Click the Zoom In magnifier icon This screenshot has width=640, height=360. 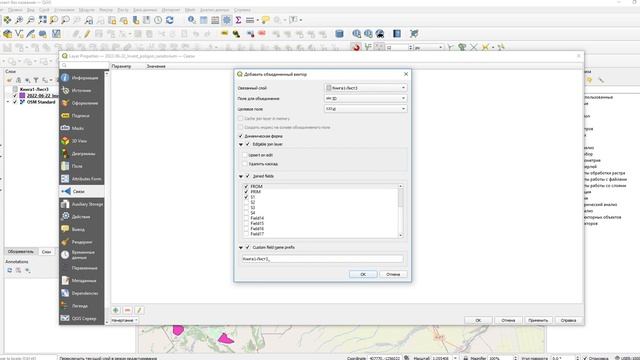[19, 20]
